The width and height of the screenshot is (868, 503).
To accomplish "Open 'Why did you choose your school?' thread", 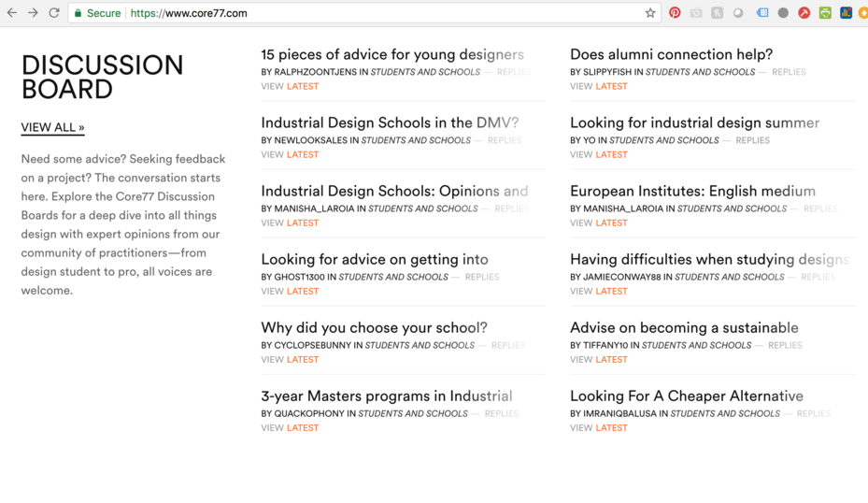I will click(374, 328).
